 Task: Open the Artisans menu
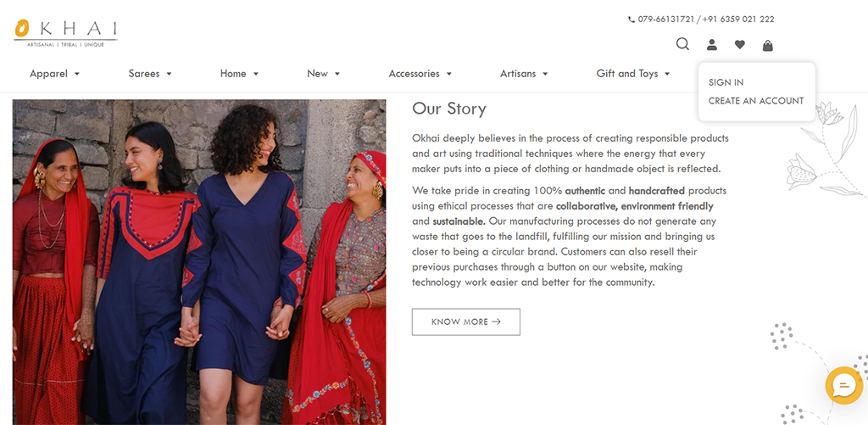(x=524, y=74)
